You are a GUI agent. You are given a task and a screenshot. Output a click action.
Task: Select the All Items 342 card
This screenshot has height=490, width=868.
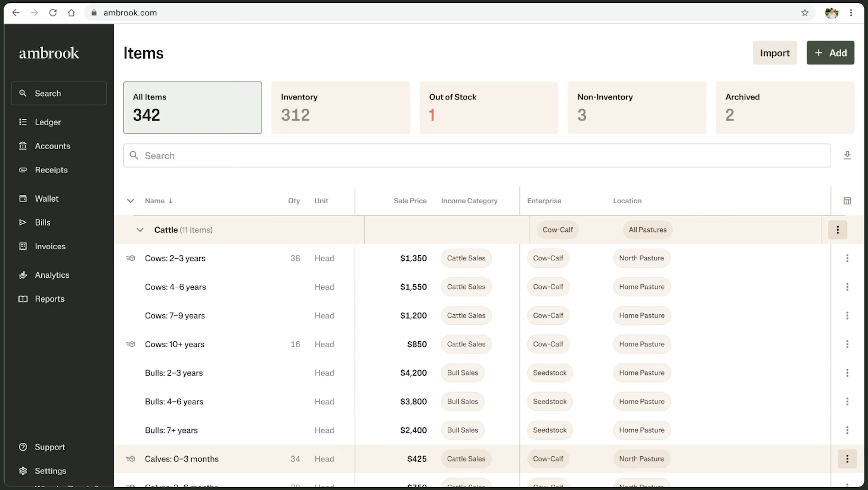tap(192, 108)
